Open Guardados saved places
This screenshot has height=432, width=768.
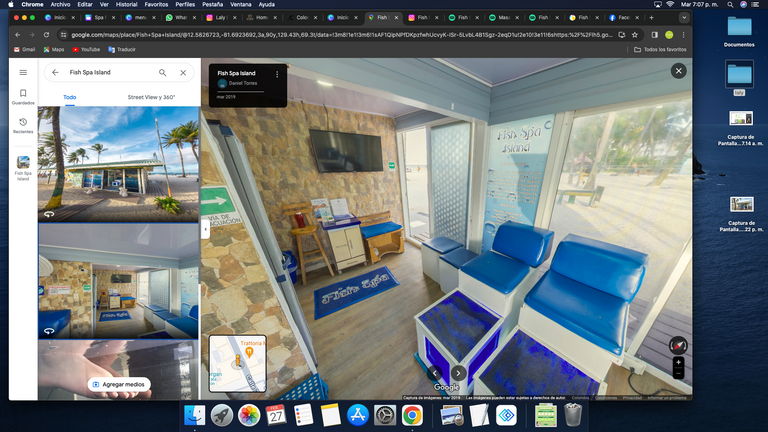pos(23,97)
